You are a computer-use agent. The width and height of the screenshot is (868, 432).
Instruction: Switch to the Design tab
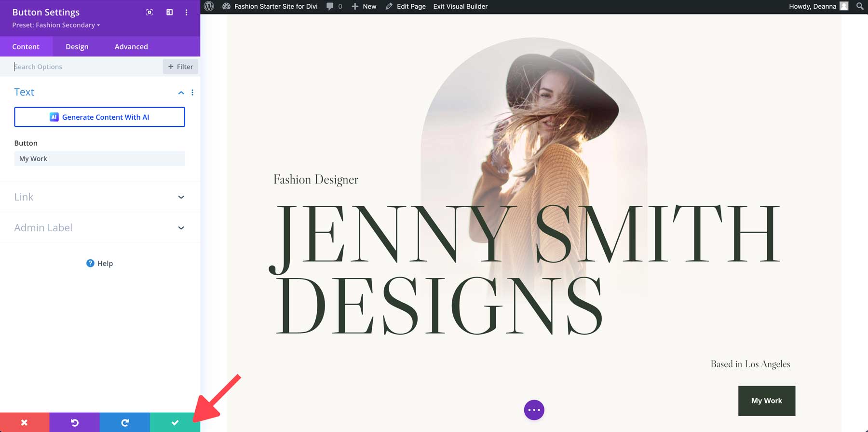point(77,47)
